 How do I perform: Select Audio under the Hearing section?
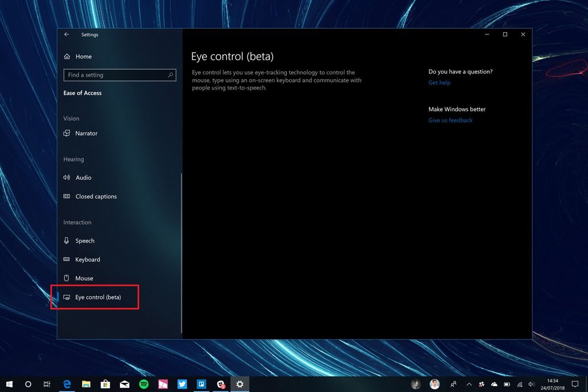pyautogui.click(x=67, y=177)
